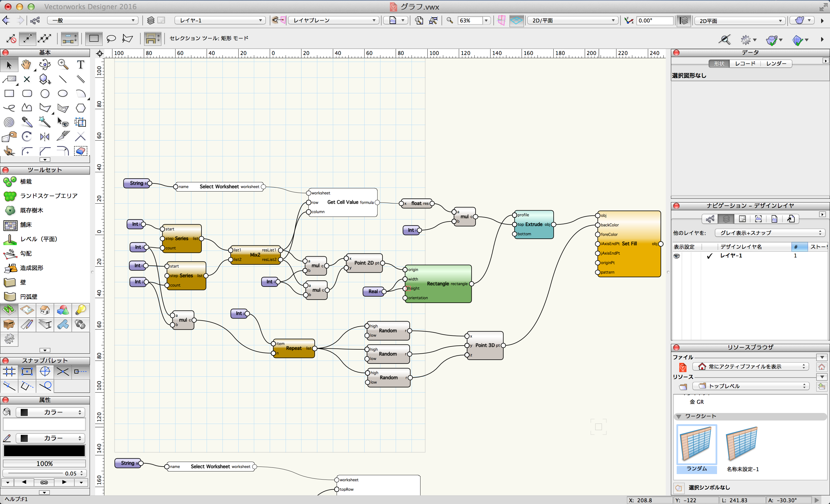Switch to the 形状 tab

click(x=719, y=64)
